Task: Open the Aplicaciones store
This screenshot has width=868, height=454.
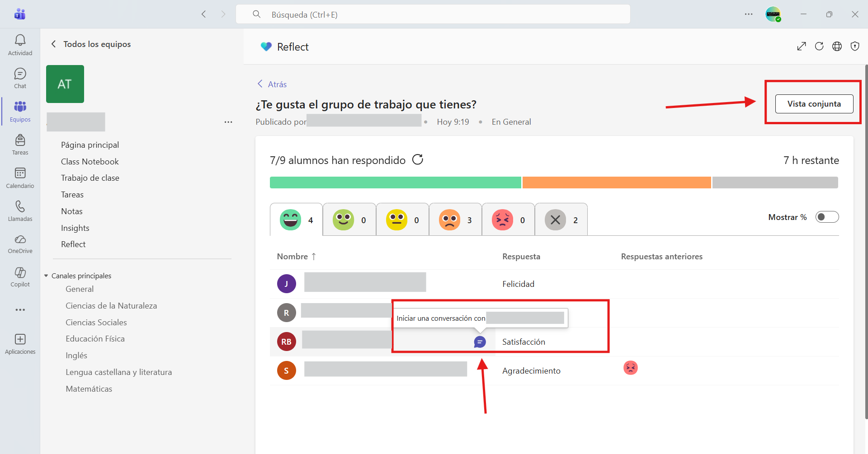Action: click(20, 344)
